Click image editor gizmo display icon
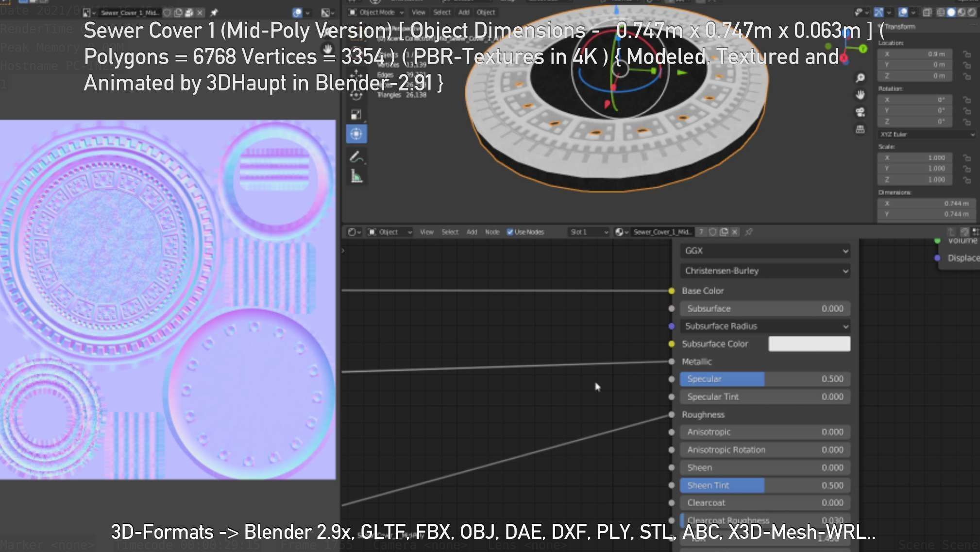980x552 pixels. (x=297, y=13)
